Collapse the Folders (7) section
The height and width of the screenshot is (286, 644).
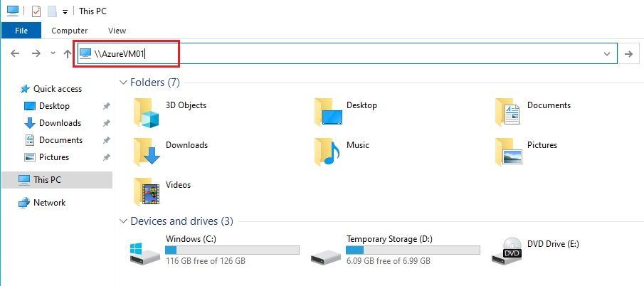[x=123, y=83]
